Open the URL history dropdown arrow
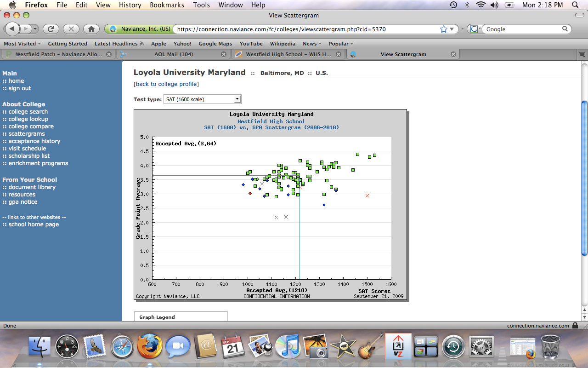This screenshot has height=368, width=588. (x=452, y=29)
